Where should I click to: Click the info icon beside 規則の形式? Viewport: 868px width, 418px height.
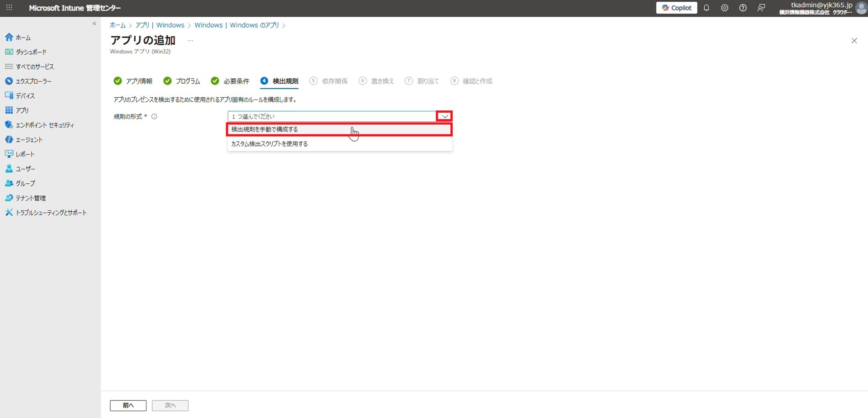[154, 117]
